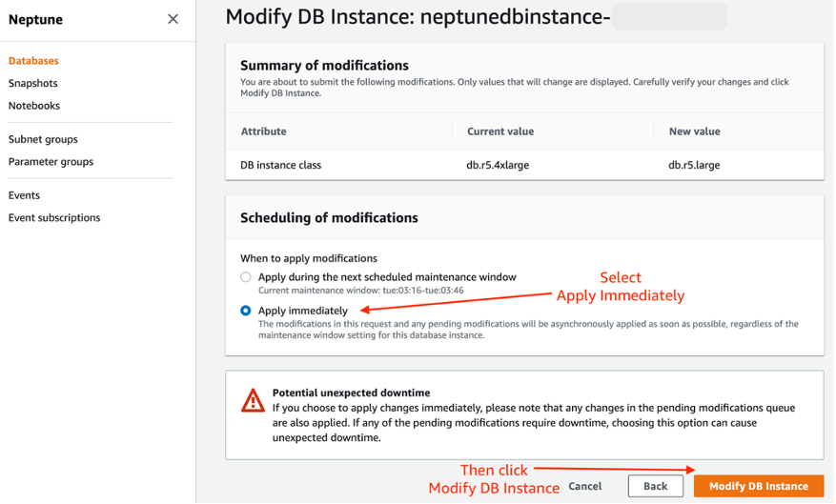836x504 pixels.
Task: Click the Current value column header
Action: pyautogui.click(x=500, y=131)
